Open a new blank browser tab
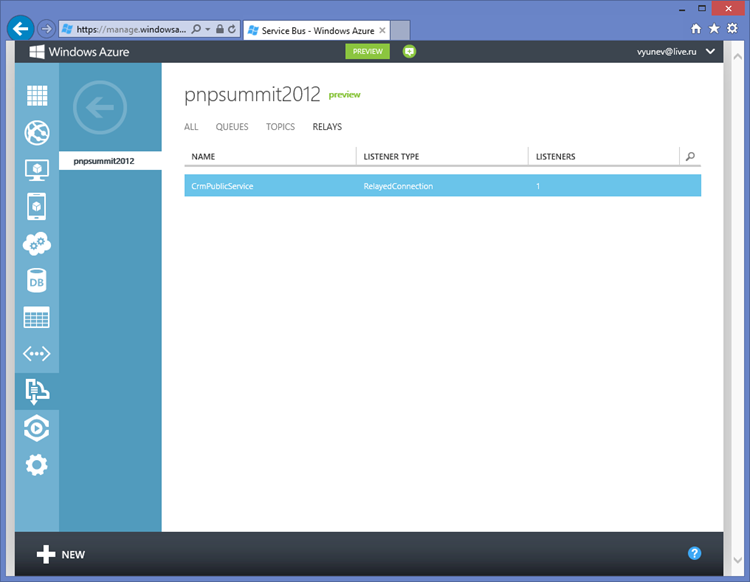 click(x=400, y=30)
